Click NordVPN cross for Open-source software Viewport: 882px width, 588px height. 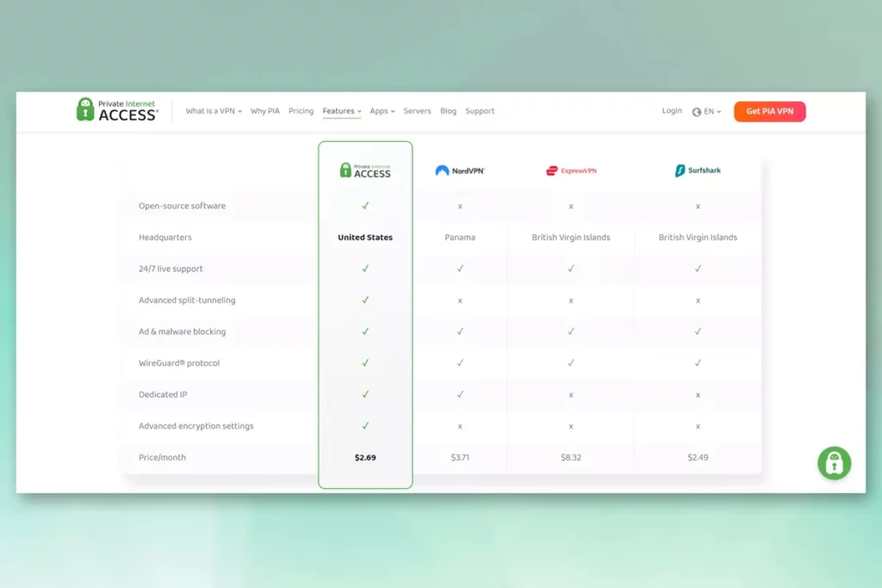[x=460, y=207]
